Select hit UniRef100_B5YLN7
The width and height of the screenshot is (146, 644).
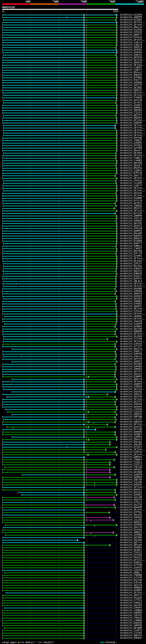coord(131,545)
